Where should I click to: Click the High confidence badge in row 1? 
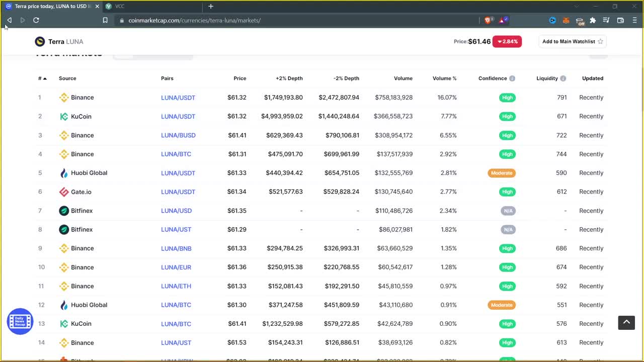coord(507,98)
